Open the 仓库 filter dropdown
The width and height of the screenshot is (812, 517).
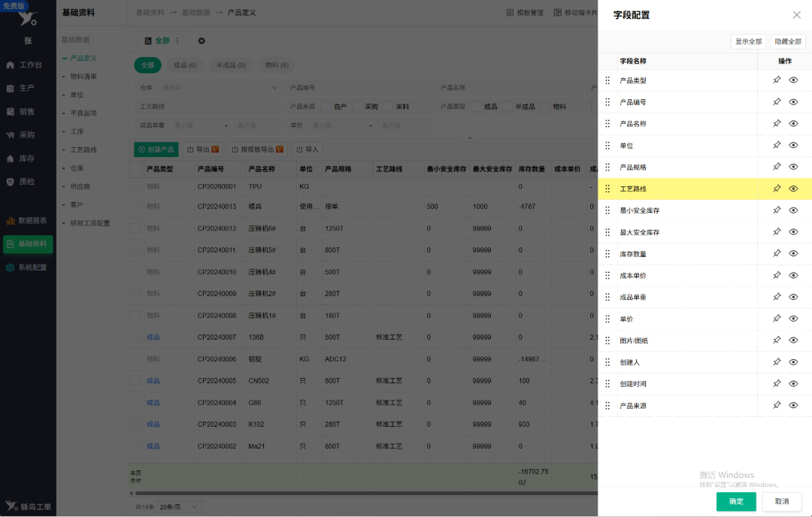[x=220, y=88]
